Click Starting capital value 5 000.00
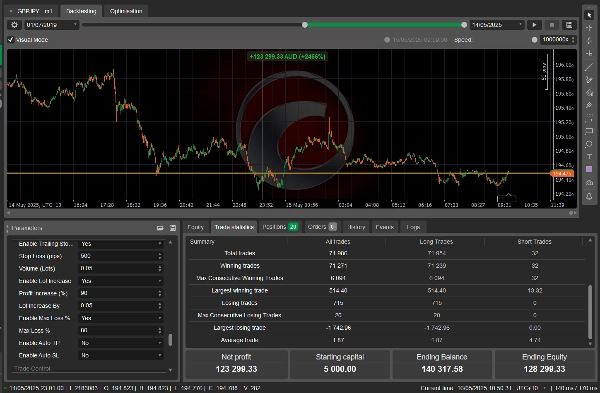The width and height of the screenshot is (600, 393). pos(340,369)
